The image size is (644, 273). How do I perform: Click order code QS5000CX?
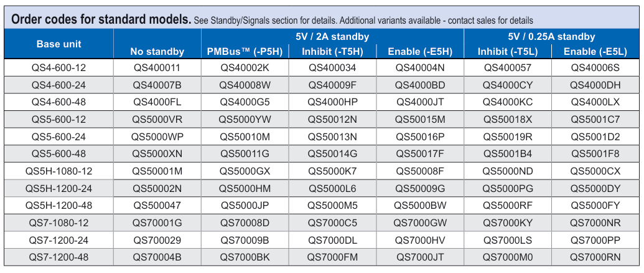[595, 171]
